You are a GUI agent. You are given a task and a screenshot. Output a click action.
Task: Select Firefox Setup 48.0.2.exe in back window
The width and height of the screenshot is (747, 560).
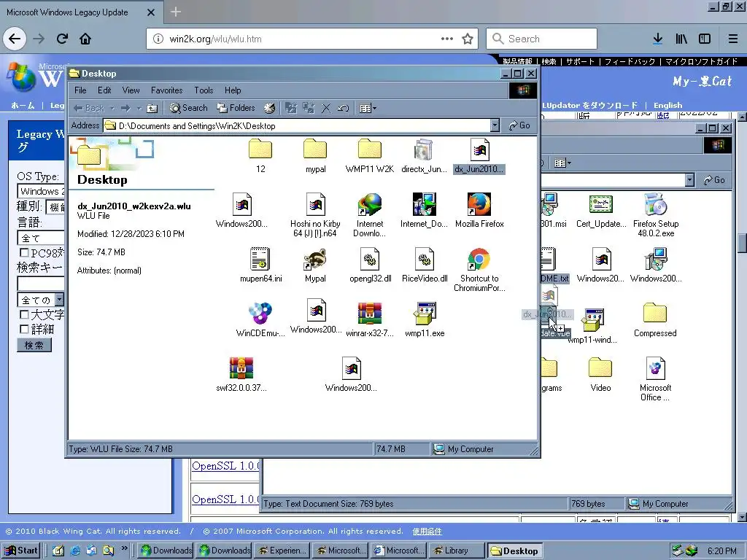656,204
